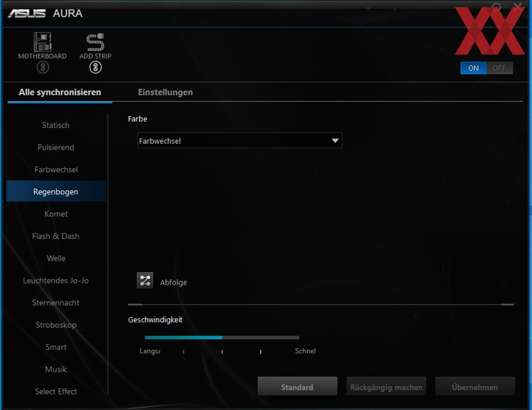Switch lighting OFF
Viewport: 532px width, 410px height.
coord(499,68)
